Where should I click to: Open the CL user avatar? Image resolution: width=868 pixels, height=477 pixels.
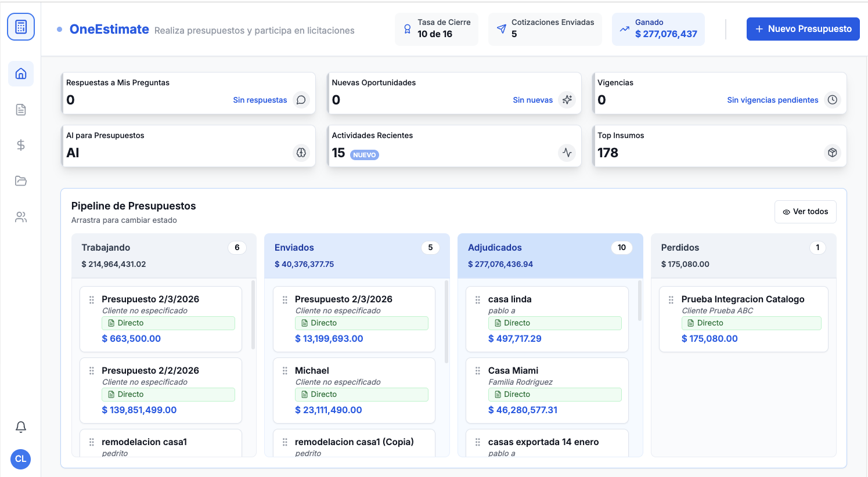20,459
